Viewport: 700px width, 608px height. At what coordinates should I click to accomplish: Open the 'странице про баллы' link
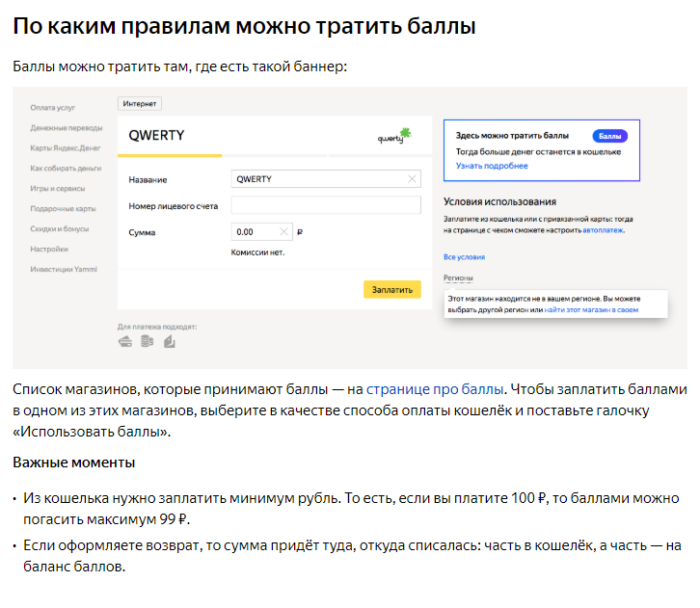[x=435, y=389]
